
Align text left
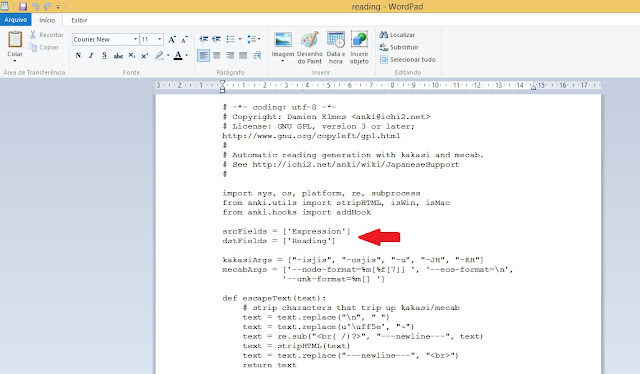(203, 55)
